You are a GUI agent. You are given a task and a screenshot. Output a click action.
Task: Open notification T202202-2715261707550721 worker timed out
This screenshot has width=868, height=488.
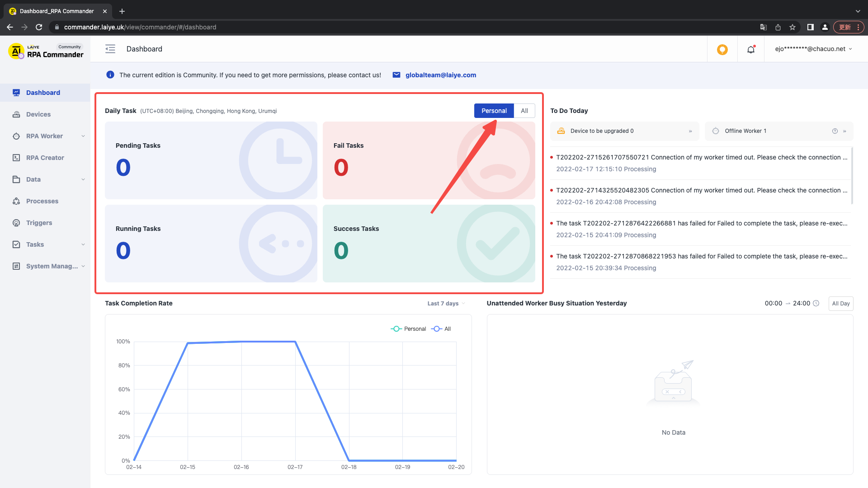coord(701,163)
